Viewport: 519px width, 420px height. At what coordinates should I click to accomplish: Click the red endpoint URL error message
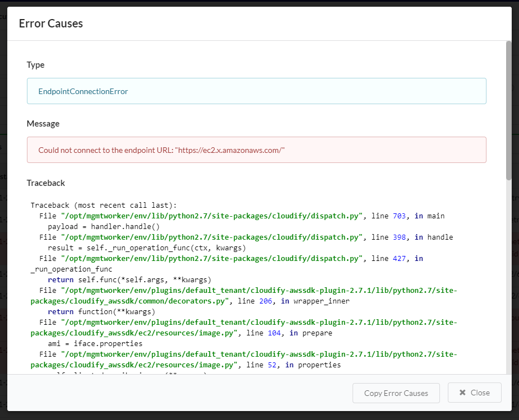161,150
